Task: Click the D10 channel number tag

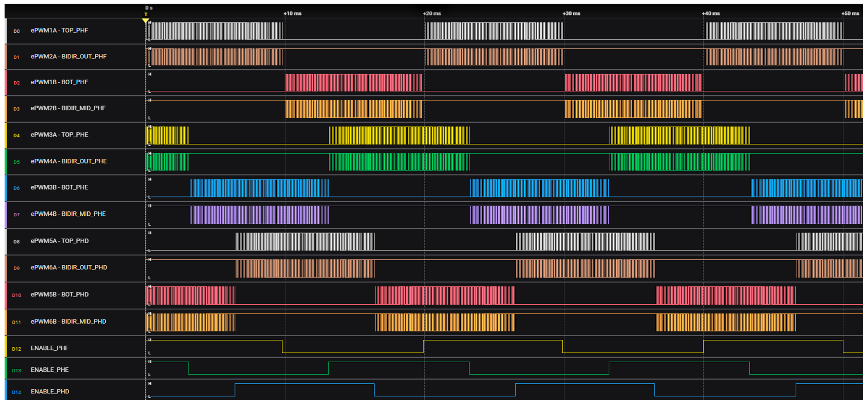Action: 17,295
